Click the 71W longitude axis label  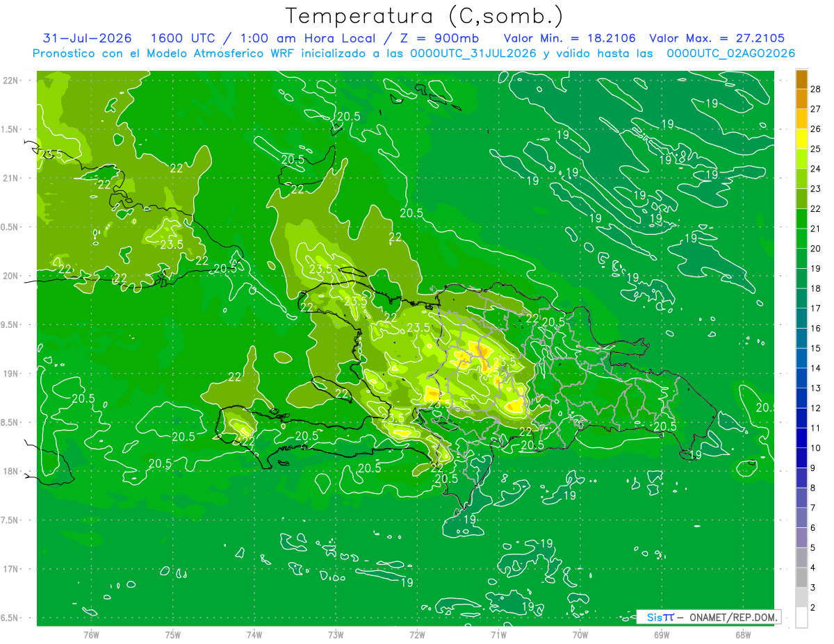click(498, 635)
